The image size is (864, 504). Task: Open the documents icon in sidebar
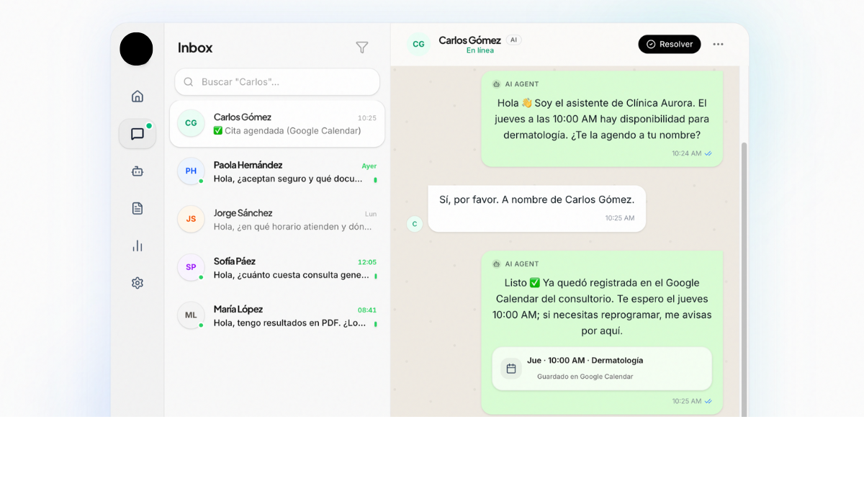(x=138, y=209)
